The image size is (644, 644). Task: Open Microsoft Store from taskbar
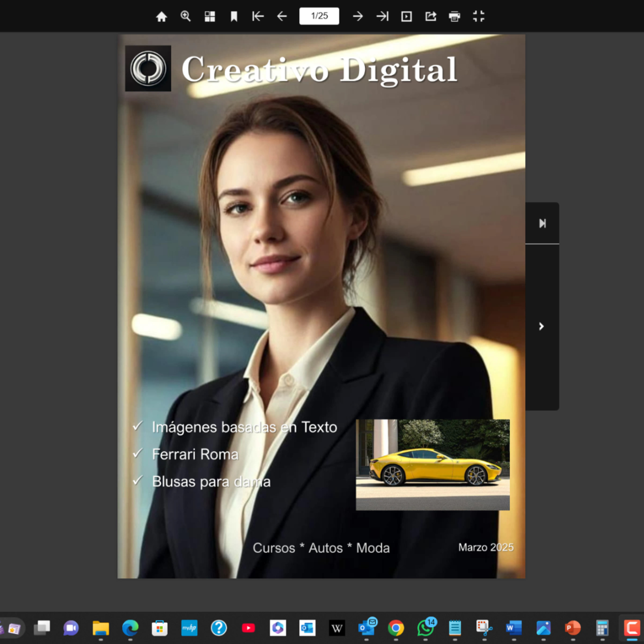tap(160, 628)
